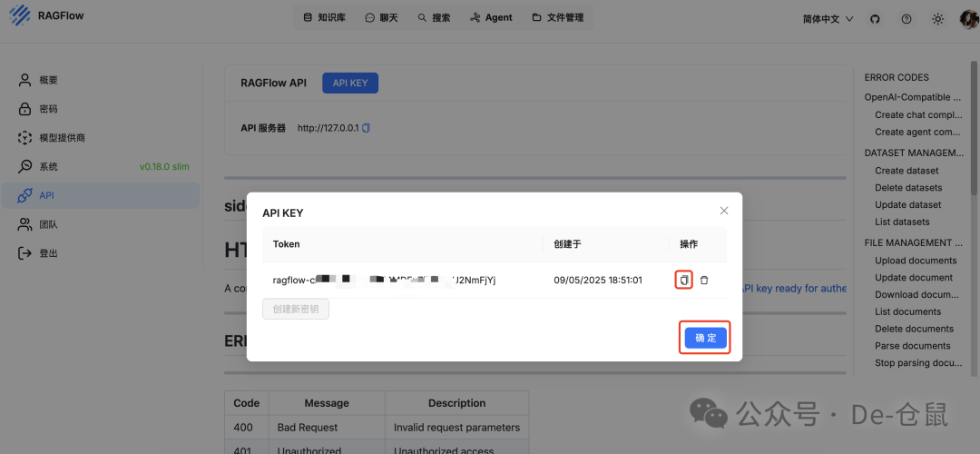Open the 简体中文 language dropdown

click(828, 19)
